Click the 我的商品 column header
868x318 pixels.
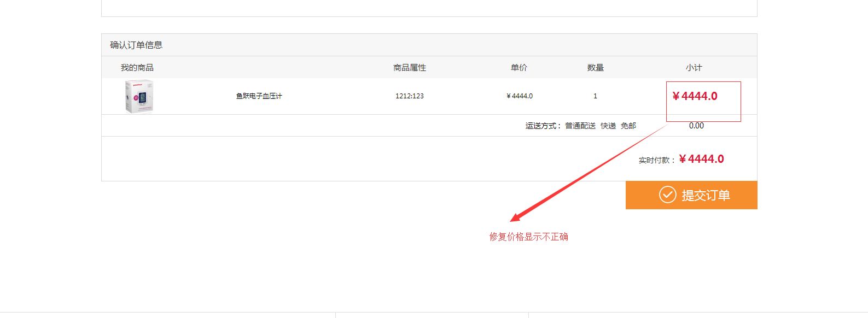coord(137,68)
